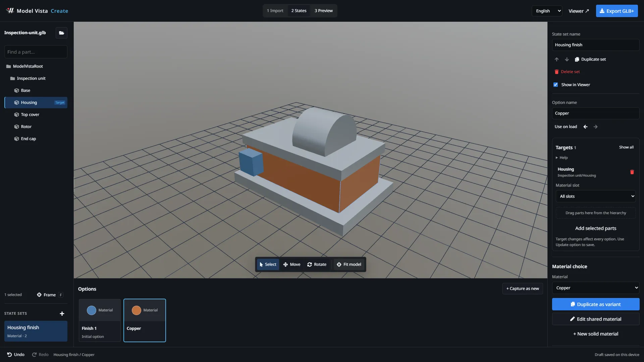Open Viewer external link
644x362 pixels.
[x=579, y=11]
